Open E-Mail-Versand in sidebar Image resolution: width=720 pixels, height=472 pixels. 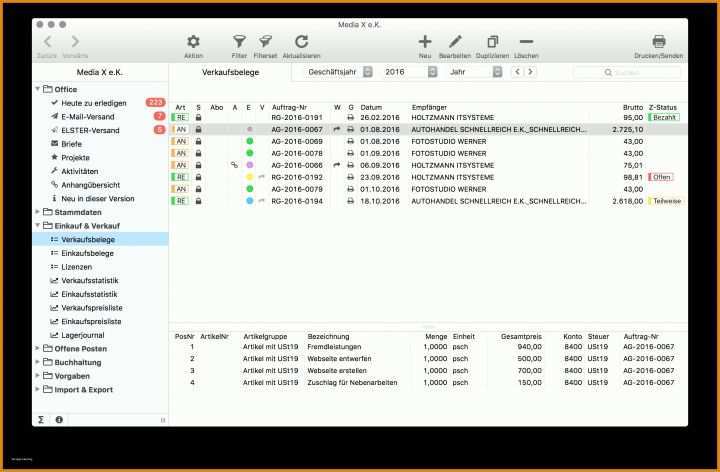coord(88,117)
